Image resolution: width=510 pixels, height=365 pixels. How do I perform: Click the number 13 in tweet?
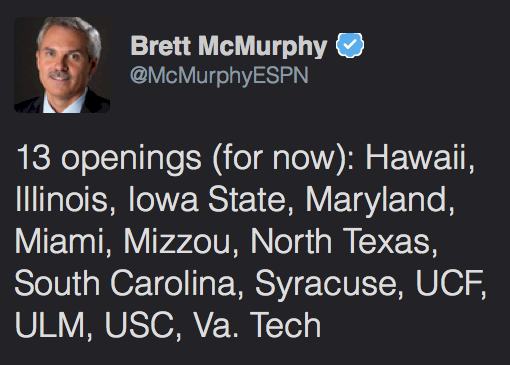point(33,157)
